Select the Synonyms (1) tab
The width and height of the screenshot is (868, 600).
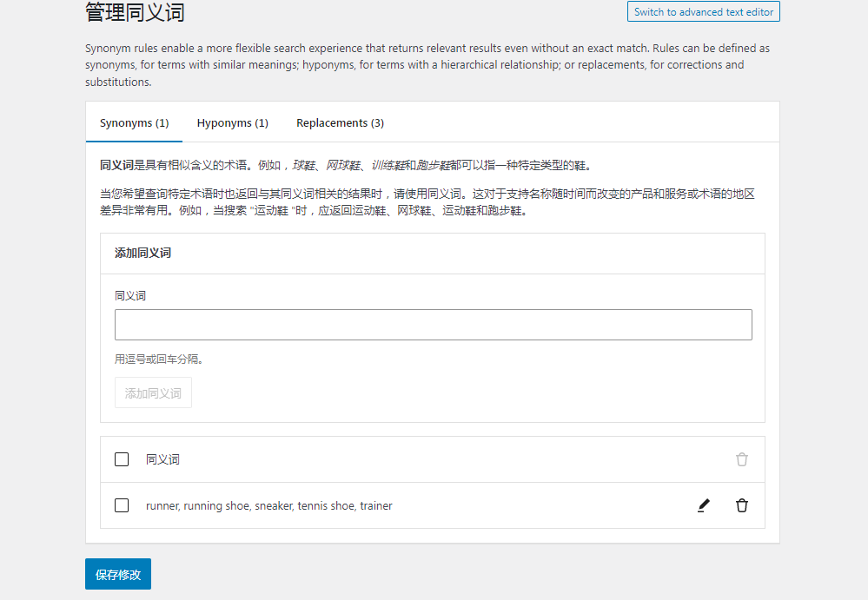[134, 122]
